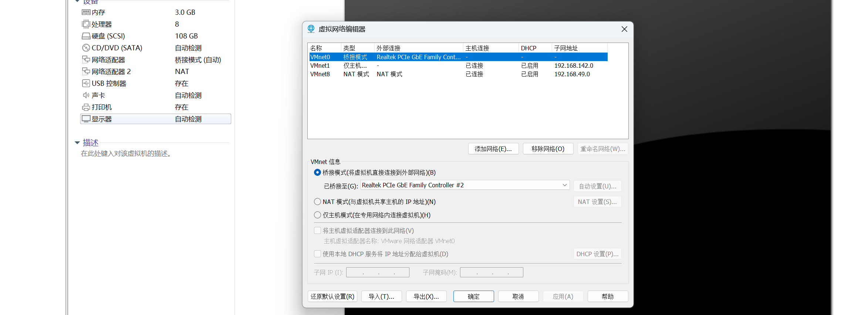This screenshot has height=315, width=868.
Task: Click subnet address 192.168.142.0
Action: point(574,66)
